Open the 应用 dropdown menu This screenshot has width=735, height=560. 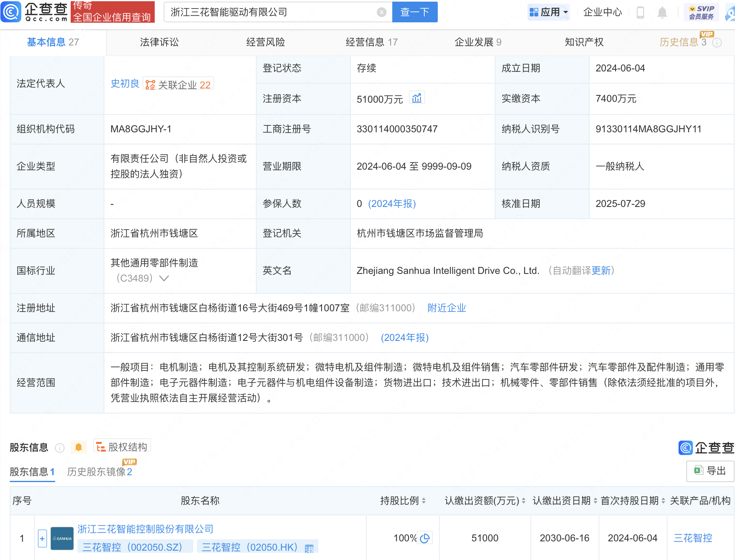(x=549, y=12)
